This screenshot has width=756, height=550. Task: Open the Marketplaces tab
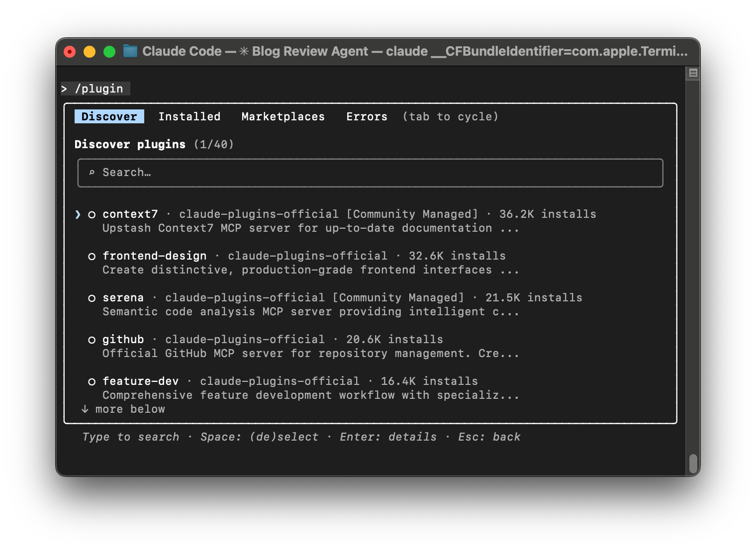pyautogui.click(x=283, y=116)
